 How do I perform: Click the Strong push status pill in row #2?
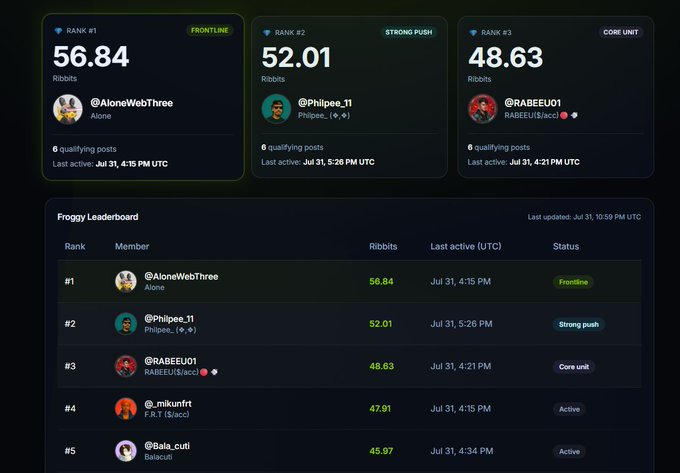tap(579, 324)
